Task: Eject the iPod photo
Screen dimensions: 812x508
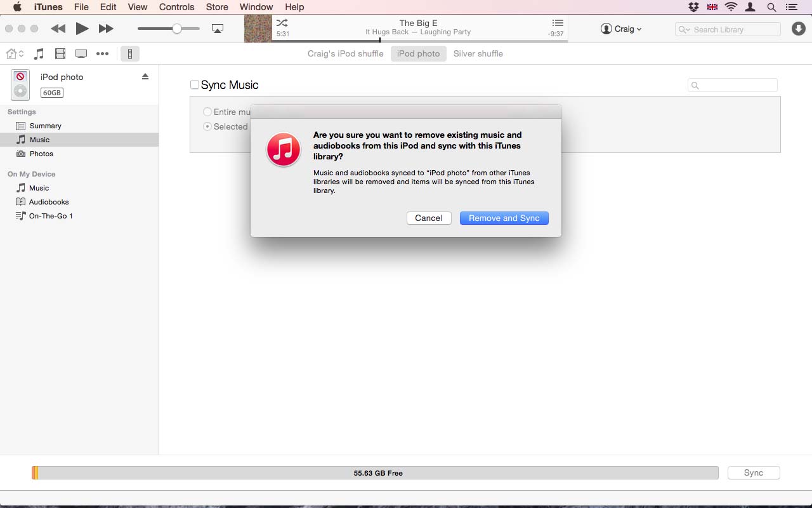Action: pos(145,76)
